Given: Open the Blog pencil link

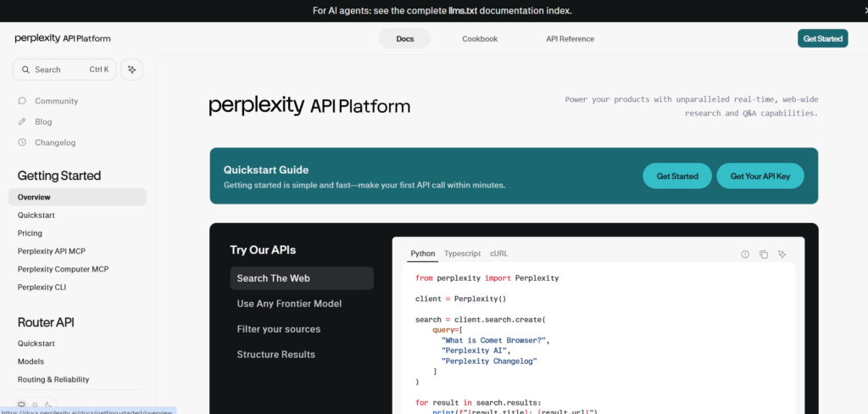Looking at the screenshot, I should pyautogui.click(x=35, y=121).
